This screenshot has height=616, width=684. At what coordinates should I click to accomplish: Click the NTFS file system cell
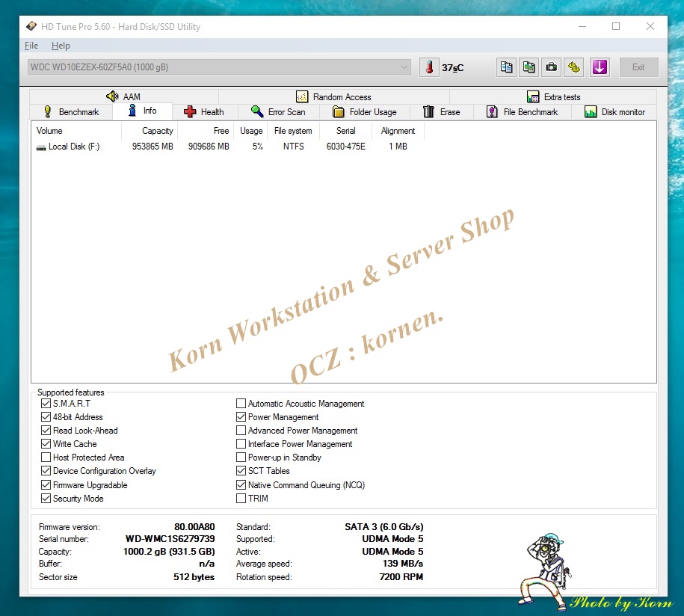pos(294,147)
